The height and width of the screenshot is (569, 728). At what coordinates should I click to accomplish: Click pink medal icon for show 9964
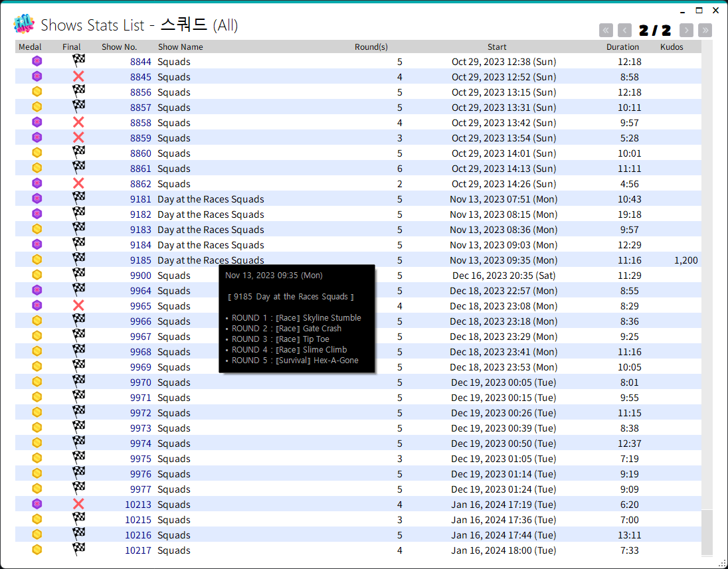pos(37,291)
